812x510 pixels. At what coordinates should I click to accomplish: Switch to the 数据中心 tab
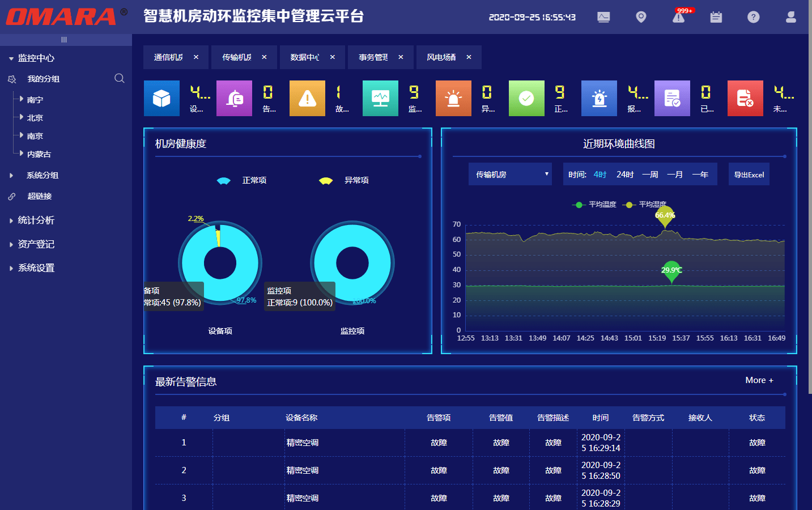(x=305, y=57)
